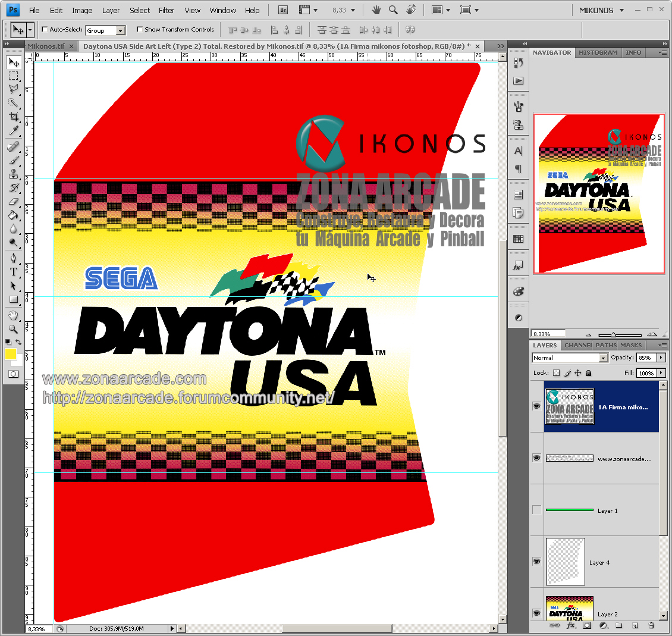Viewport: 672px width, 636px height.
Task: Switch to the Channels tab
Action: (x=578, y=345)
